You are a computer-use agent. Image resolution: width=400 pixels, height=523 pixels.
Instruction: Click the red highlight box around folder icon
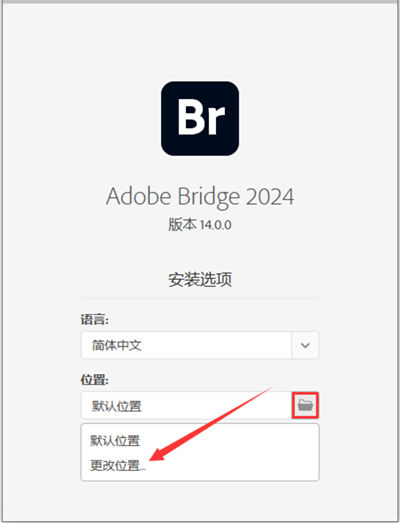(x=305, y=405)
